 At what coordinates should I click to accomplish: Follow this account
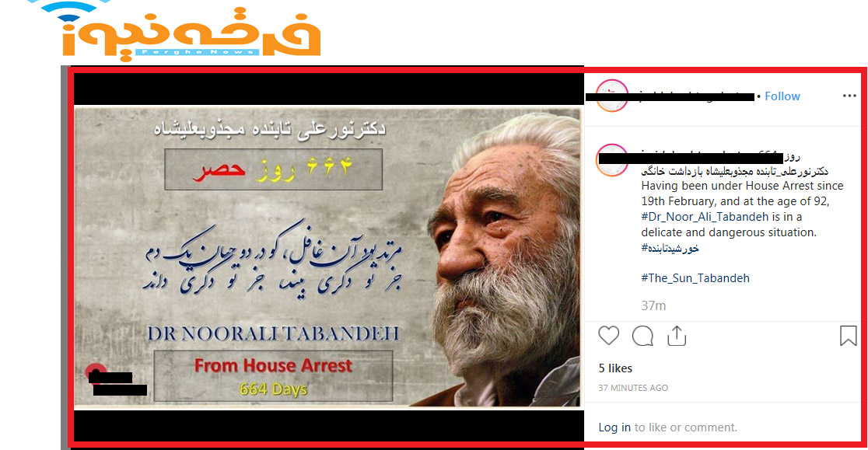(x=782, y=96)
